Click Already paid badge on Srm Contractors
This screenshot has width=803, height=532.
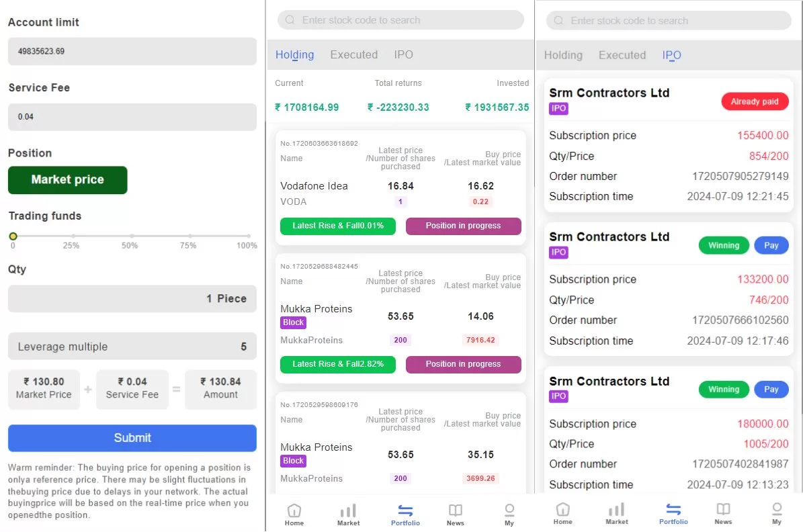[x=755, y=101]
